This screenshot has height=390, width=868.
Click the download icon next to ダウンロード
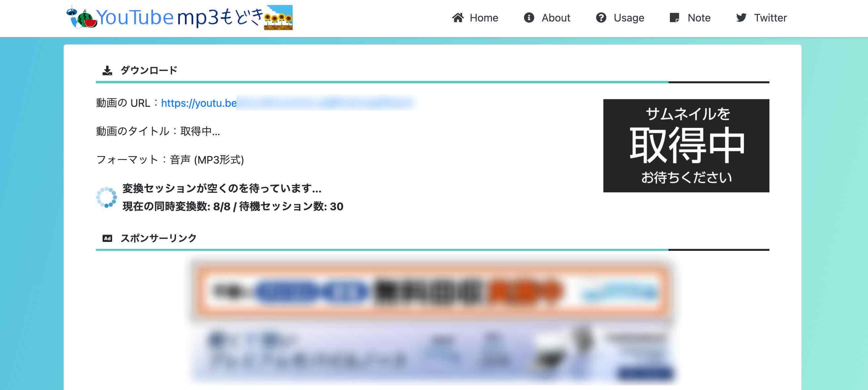pyautogui.click(x=106, y=70)
